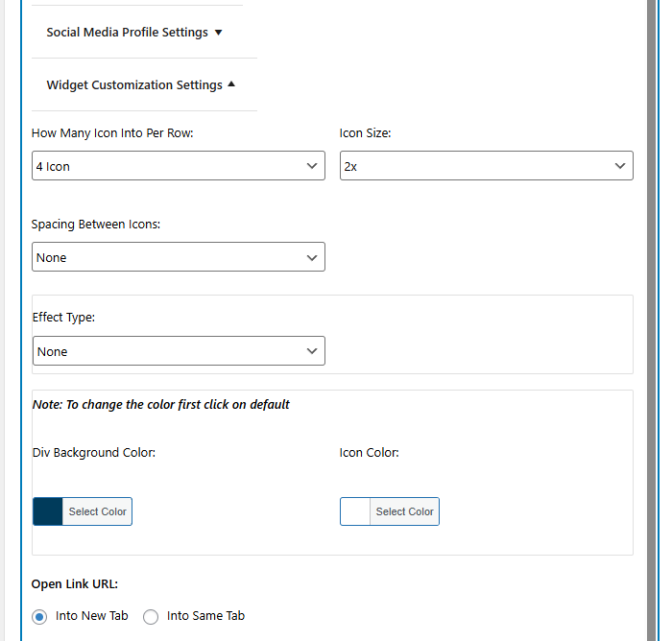
Task: Choose the Into Same Tab radio option
Action: pos(151,617)
